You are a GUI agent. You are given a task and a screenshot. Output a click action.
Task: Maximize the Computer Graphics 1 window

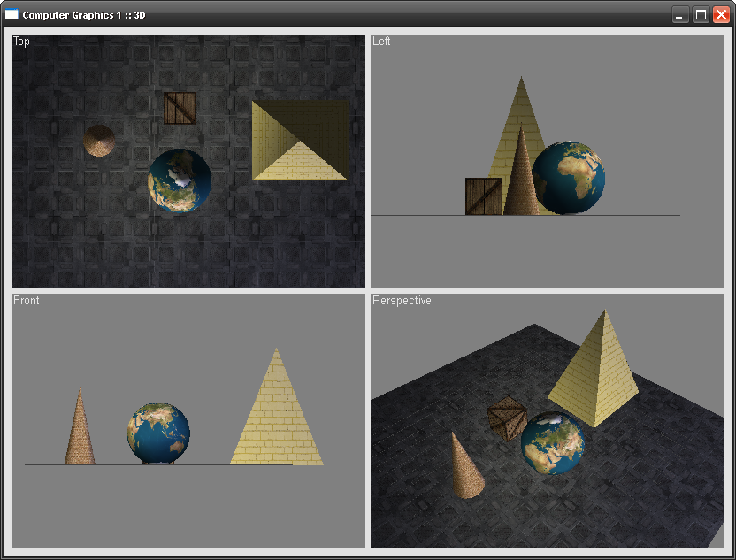pyautogui.click(x=701, y=14)
